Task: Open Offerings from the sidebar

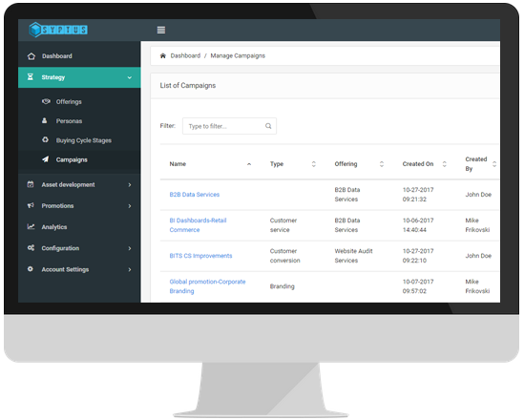Action: (x=69, y=101)
